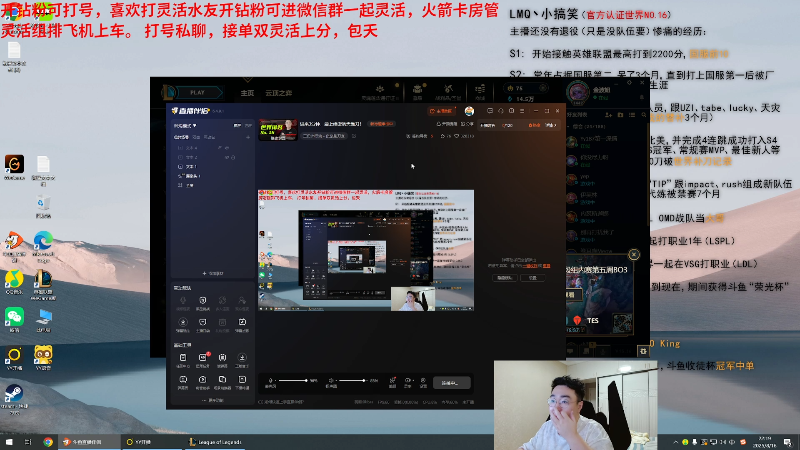Open the QQ Music desktop shortcut

(x=14, y=282)
